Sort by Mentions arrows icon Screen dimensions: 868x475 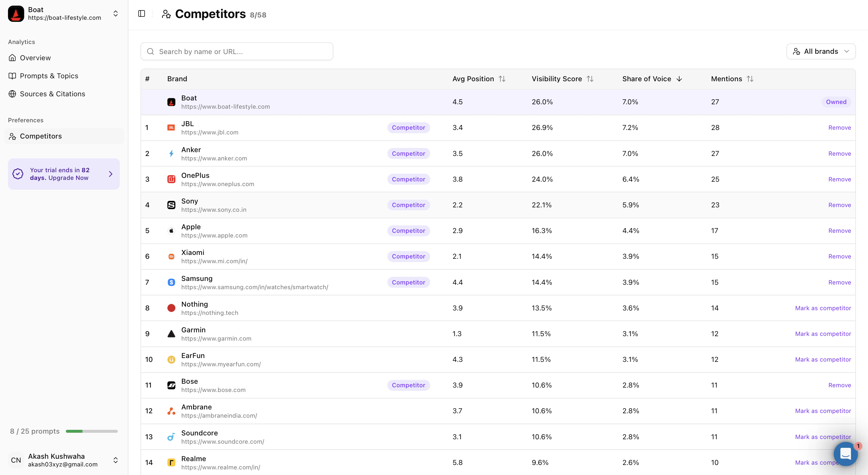coord(750,79)
